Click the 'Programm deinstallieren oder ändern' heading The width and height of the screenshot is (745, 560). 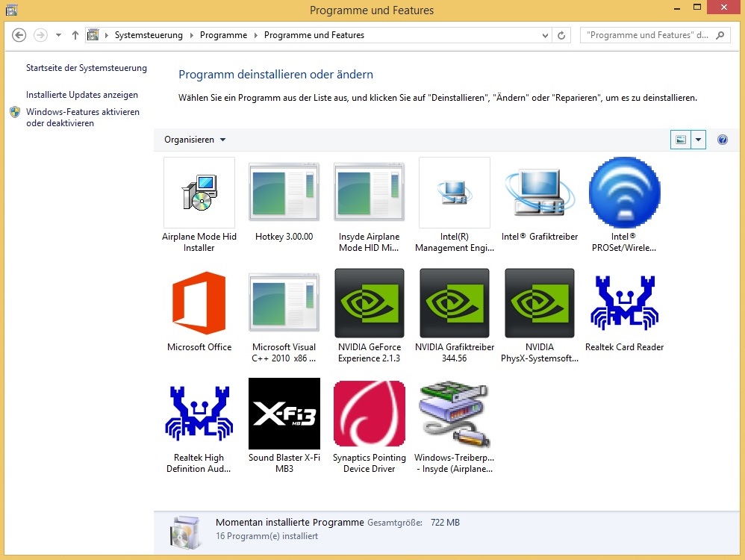tap(275, 75)
